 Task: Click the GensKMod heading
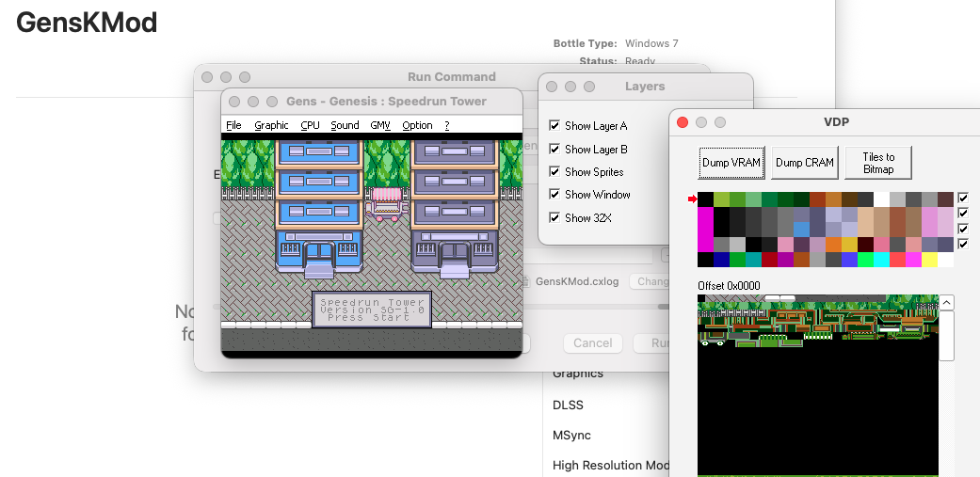point(87,24)
